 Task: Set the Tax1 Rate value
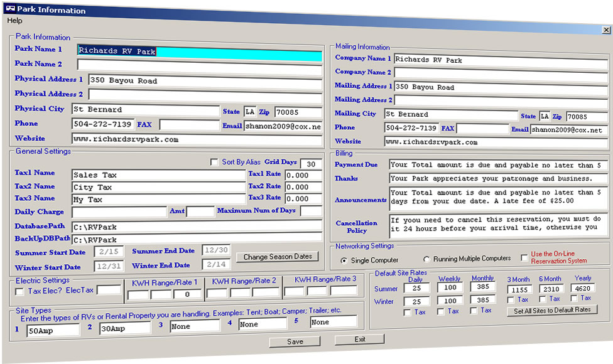coord(303,175)
